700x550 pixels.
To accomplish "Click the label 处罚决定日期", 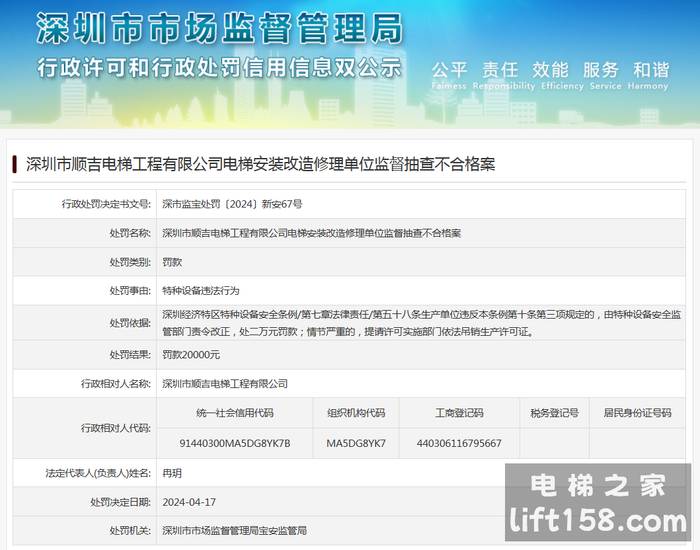I will tap(121, 502).
